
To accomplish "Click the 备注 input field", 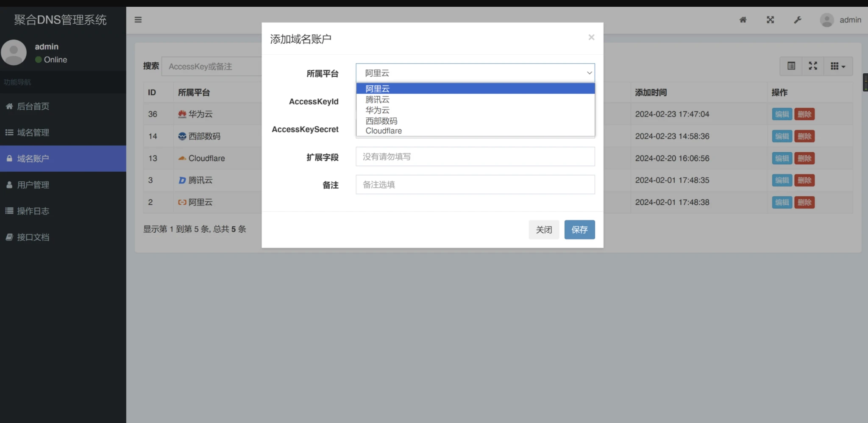I will pyautogui.click(x=475, y=185).
